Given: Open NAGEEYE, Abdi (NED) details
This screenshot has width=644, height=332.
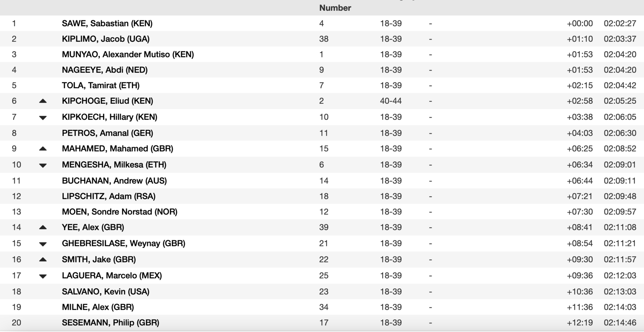Looking at the screenshot, I should [105, 70].
